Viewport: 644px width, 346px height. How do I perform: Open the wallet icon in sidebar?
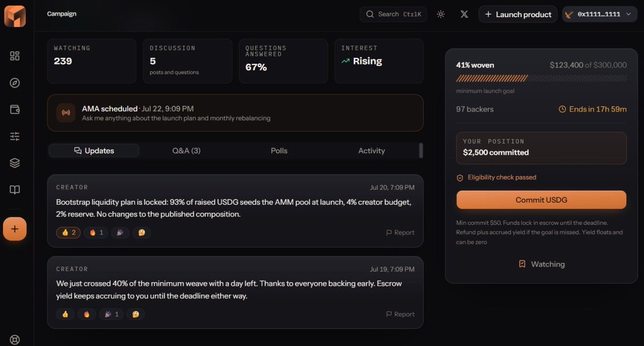point(15,109)
